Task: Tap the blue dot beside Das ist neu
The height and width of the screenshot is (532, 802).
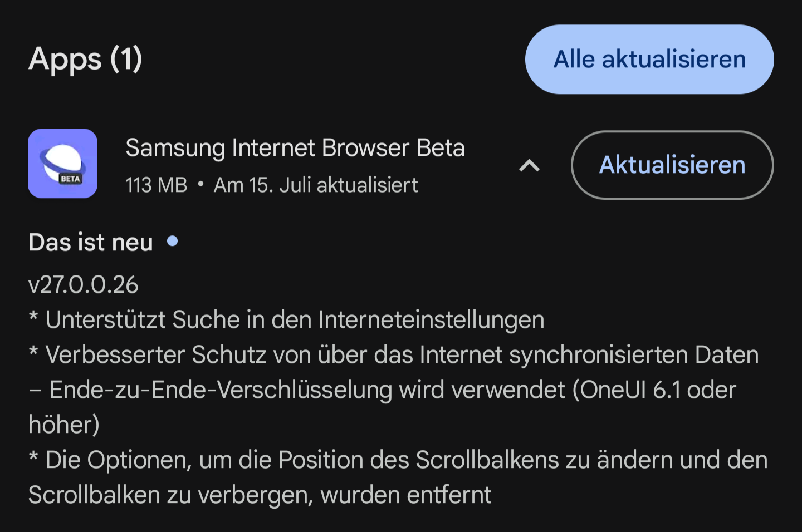Action: [x=173, y=241]
